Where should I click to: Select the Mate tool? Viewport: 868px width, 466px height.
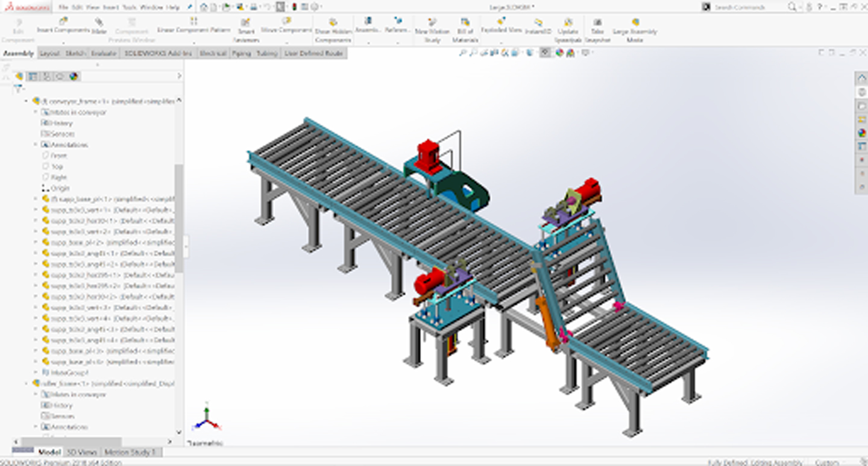pos(99,25)
